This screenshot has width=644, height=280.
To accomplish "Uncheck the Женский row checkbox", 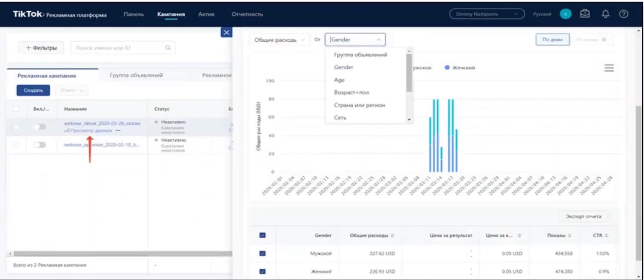I will (x=262, y=271).
